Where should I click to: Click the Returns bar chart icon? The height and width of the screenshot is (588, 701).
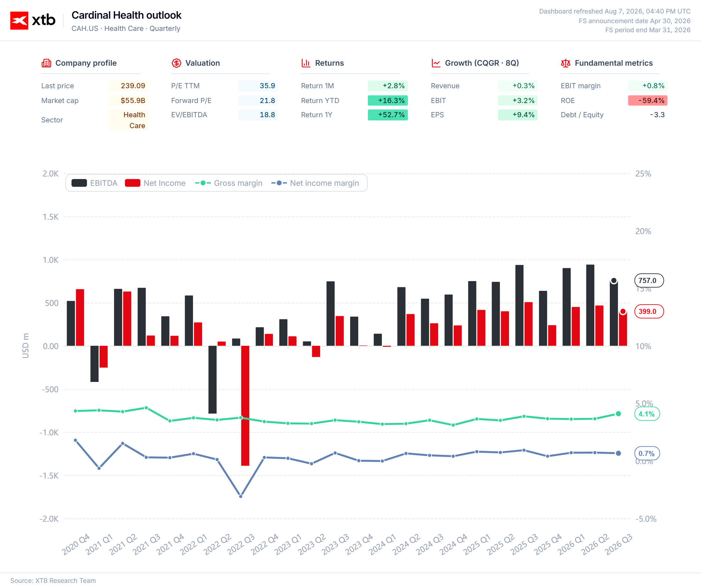point(306,63)
